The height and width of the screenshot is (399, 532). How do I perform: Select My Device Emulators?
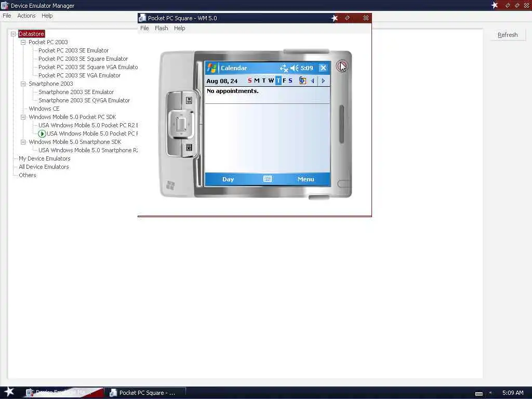[45, 158]
